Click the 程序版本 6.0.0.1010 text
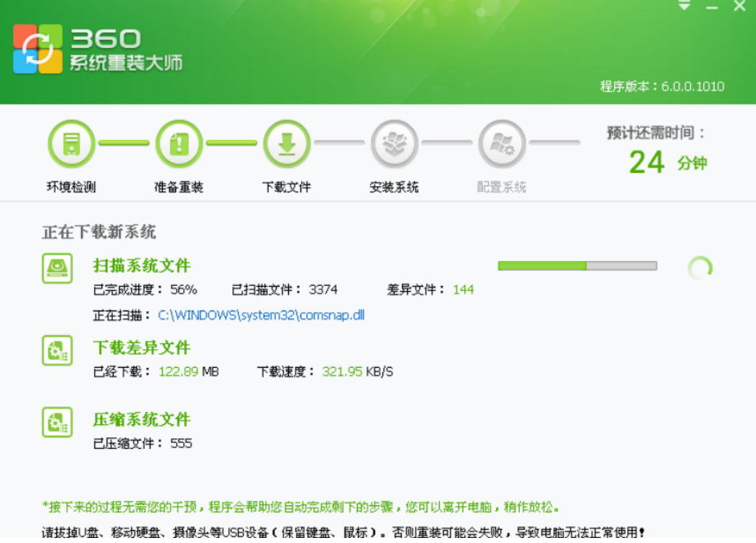Viewport: 756px width, 543px height. pos(662,87)
